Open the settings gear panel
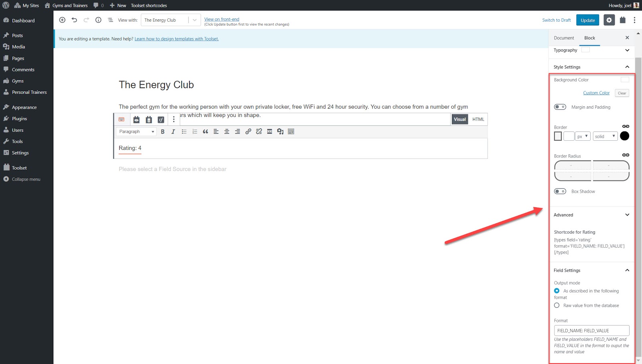The width and height of the screenshot is (642, 364). pos(609,20)
